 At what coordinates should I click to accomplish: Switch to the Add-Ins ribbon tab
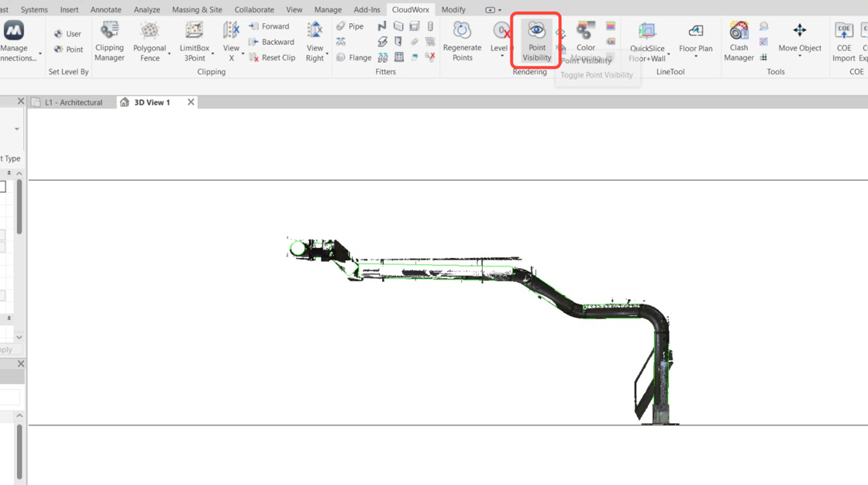[367, 10]
